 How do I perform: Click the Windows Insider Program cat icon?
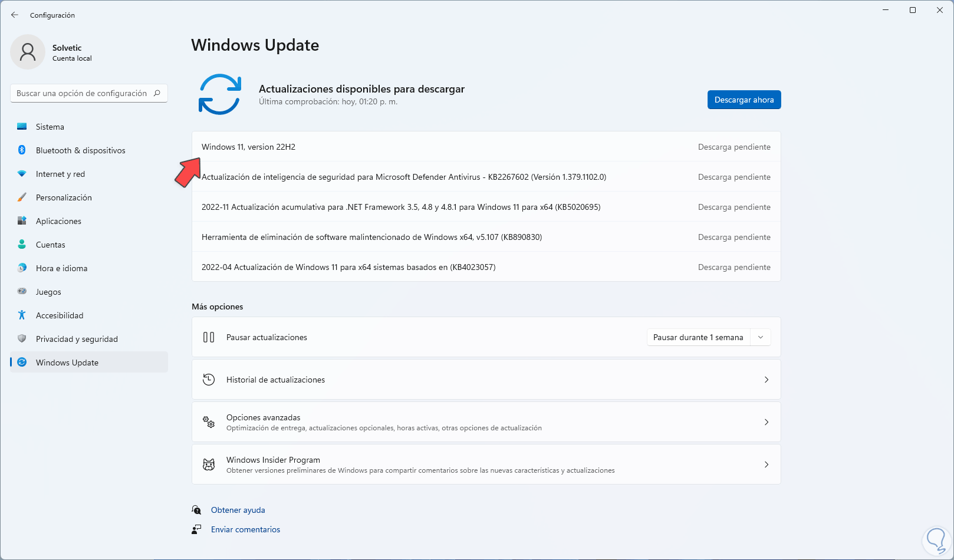pos(209,465)
